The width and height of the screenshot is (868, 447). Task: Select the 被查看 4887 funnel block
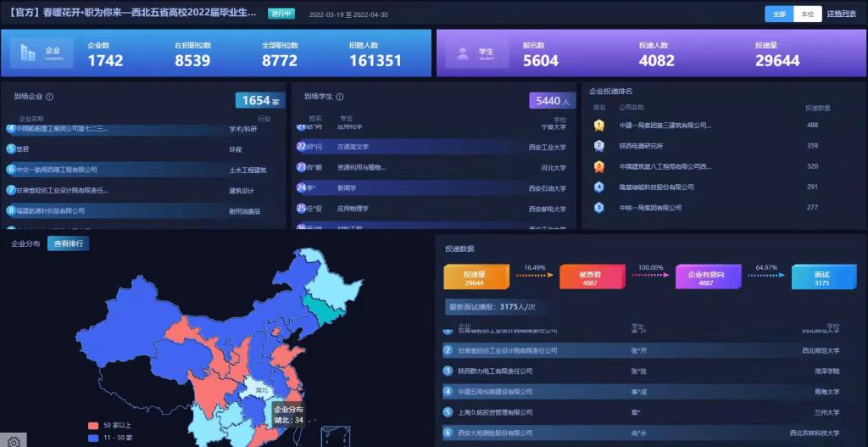[x=587, y=278]
